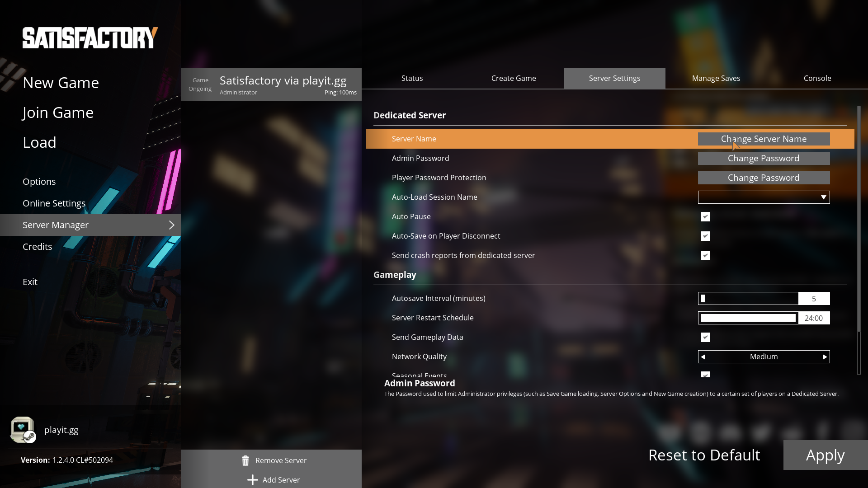Select the Satisfactory via playit.gg server entry
Viewport: 868px width, 488px height.
tap(271, 84)
